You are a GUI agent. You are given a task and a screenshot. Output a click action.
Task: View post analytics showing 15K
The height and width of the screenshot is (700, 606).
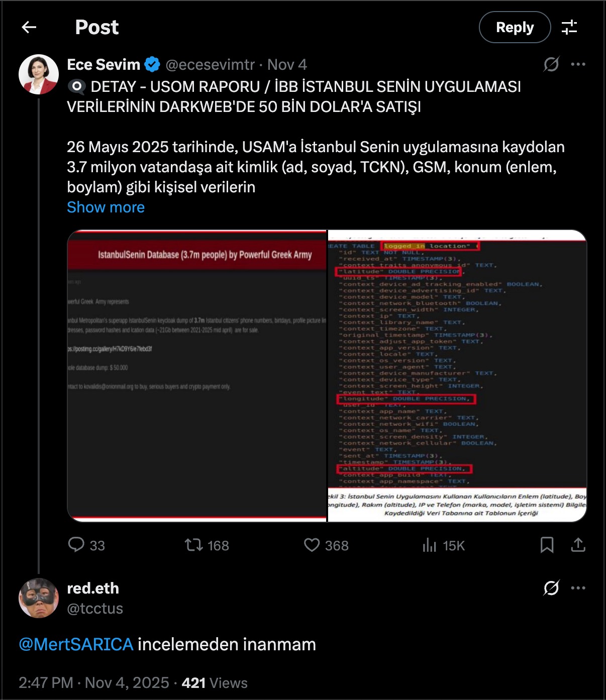tap(444, 545)
